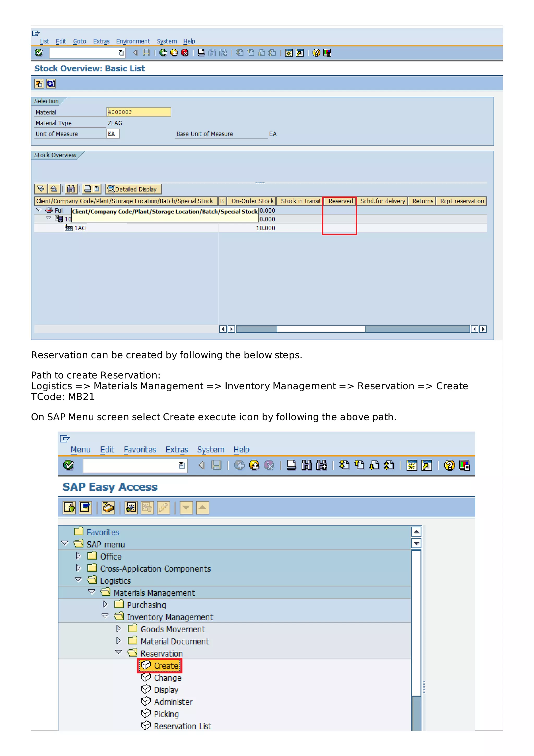Click Create New Session icon in Stock Overview toolbar
The image size is (534, 756).
(289, 53)
